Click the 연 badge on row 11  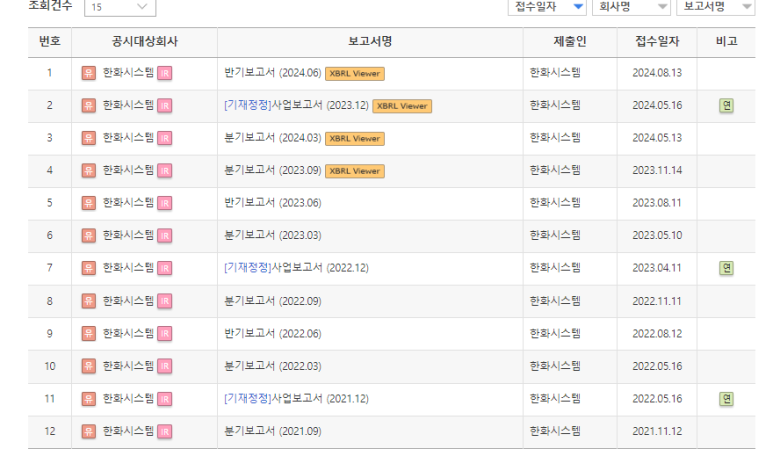(726, 399)
